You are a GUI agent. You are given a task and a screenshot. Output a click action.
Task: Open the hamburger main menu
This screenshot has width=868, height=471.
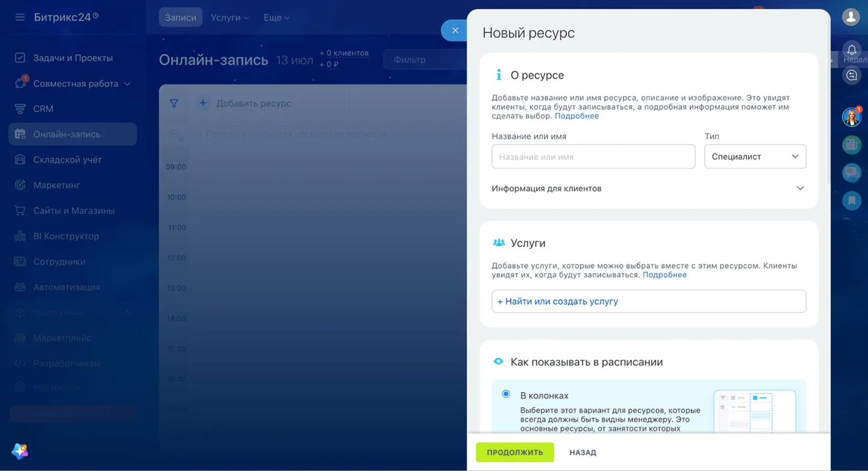[20, 17]
